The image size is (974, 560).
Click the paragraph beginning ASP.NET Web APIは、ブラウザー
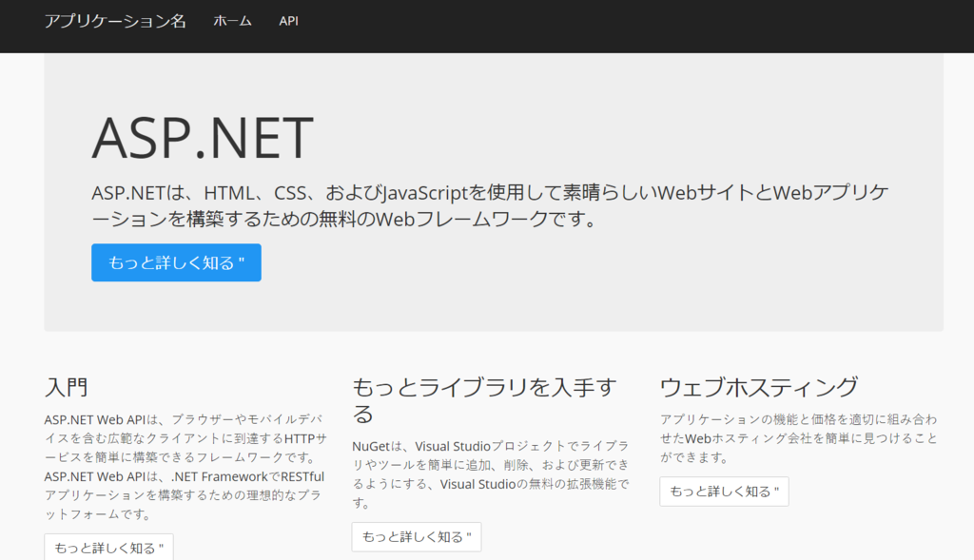pyautogui.click(x=185, y=467)
